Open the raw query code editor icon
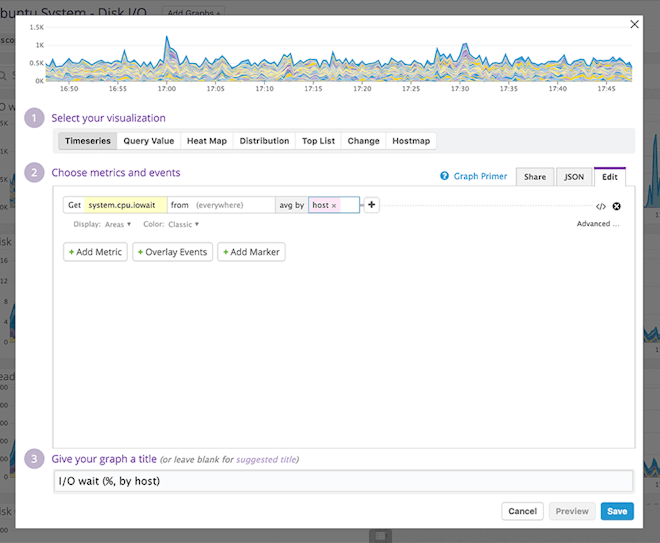The width and height of the screenshot is (660, 543). (x=601, y=206)
